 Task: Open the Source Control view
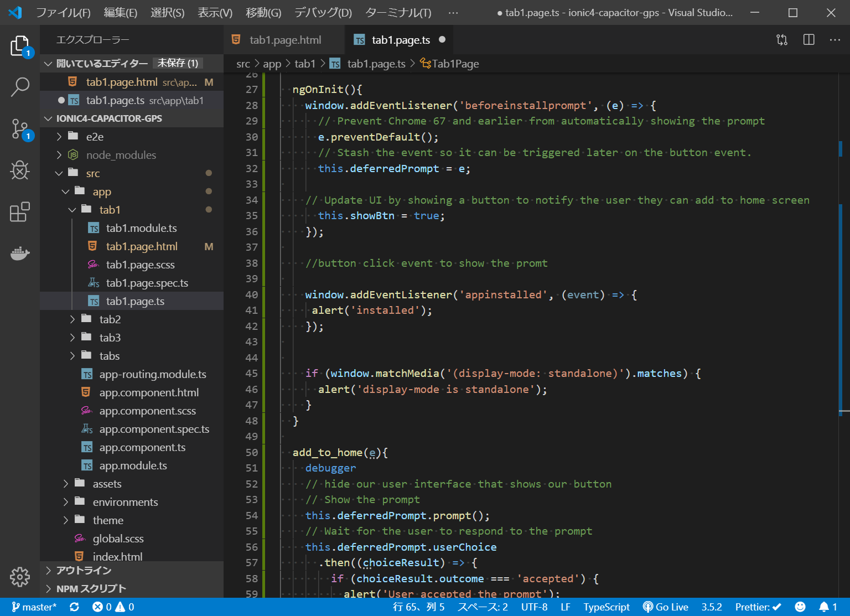point(20,129)
